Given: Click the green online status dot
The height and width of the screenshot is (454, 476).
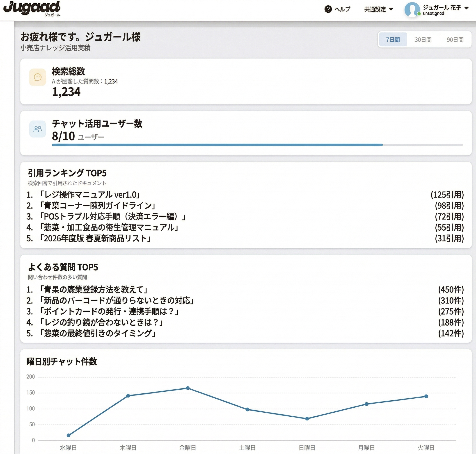Looking at the screenshot, I should pyautogui.click(x=419, y=14).
